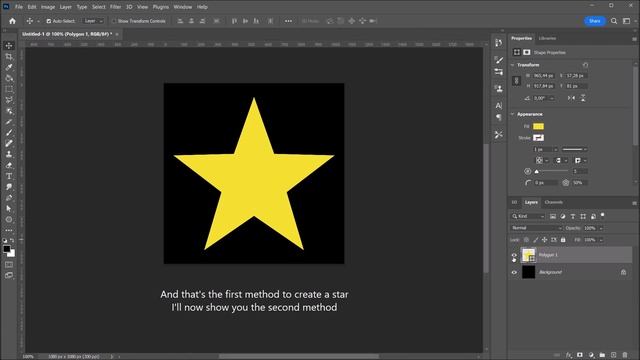Open the stroke line style dropdown

574,149
